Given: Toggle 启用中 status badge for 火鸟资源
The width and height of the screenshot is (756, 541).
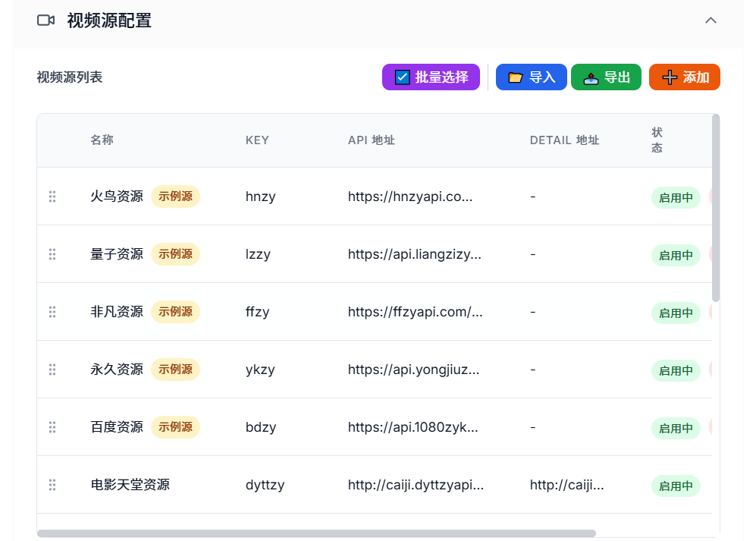Looking at the screenshot, I should tap(675, 198).
